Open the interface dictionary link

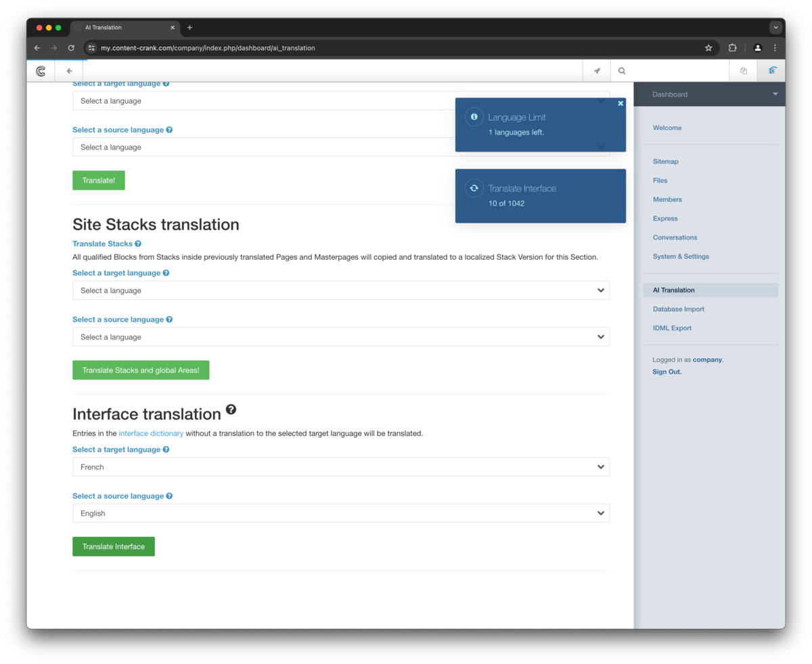[x=151, y=433]
